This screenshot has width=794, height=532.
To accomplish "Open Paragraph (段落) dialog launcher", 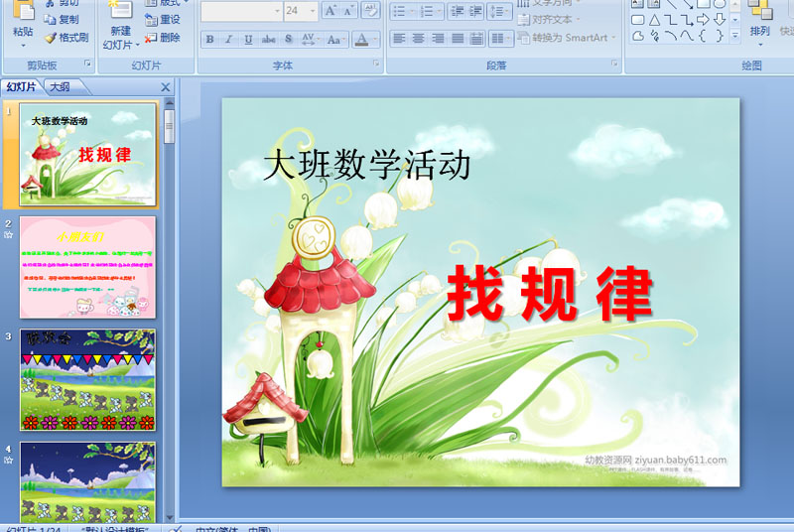I will click(614, 64).
